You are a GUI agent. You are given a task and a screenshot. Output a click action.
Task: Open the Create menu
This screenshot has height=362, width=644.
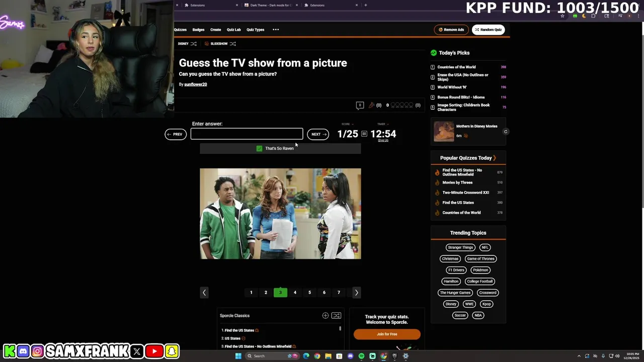(x=215, y=30)
